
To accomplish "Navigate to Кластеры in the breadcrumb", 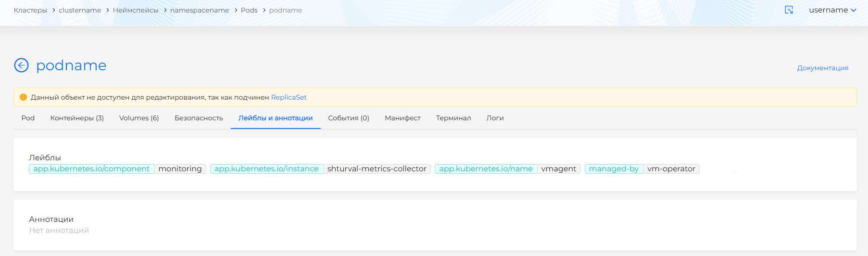I will pyautogui.click(x=30, y=10).
